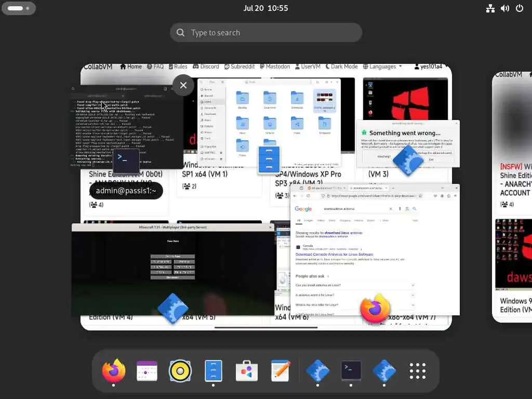Image resolution: width=532 pixels, height=399 pixels.
Task: Open the clock showing Jul 20 10:55
Action: pos(265,8)
